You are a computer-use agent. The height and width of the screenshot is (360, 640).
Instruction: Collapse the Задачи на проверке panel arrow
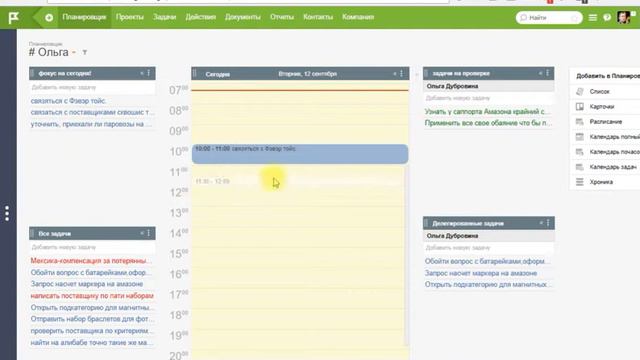pos(541,73)
